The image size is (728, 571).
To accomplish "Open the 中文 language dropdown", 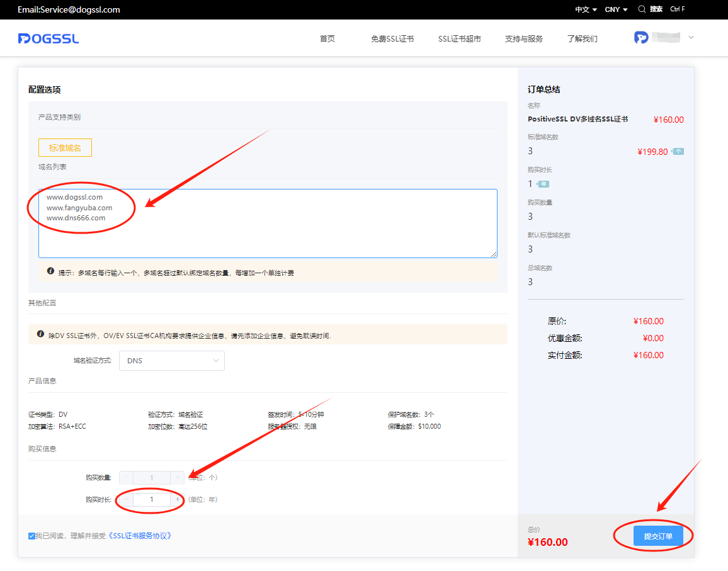I will point(586,9).
